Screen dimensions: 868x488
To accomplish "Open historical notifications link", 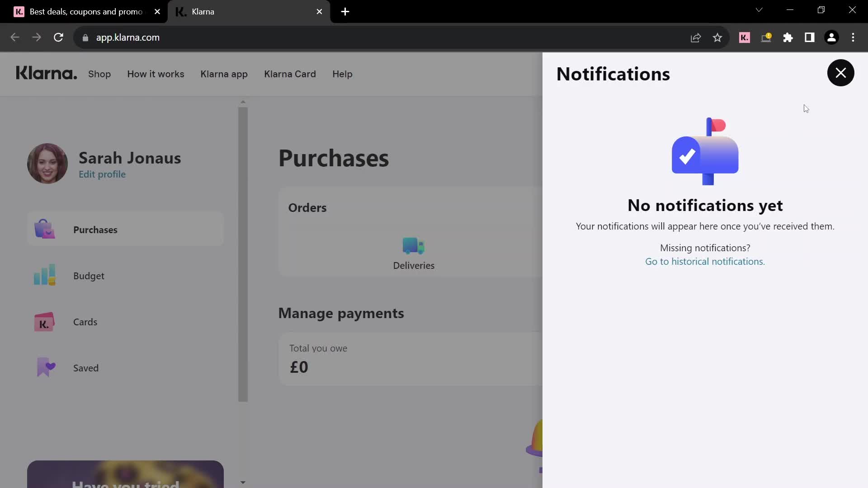I will [x=705, y=262].
